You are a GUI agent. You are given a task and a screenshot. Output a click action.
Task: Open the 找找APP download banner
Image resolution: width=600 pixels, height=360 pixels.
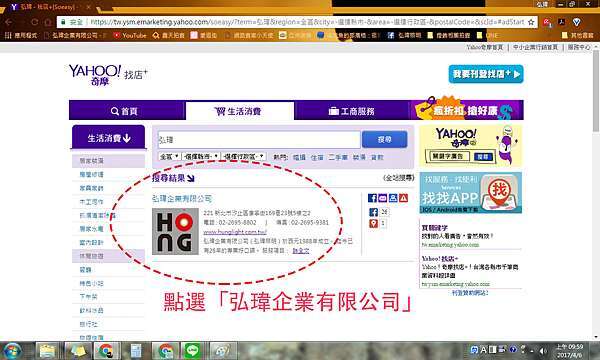tap(470, 193)
